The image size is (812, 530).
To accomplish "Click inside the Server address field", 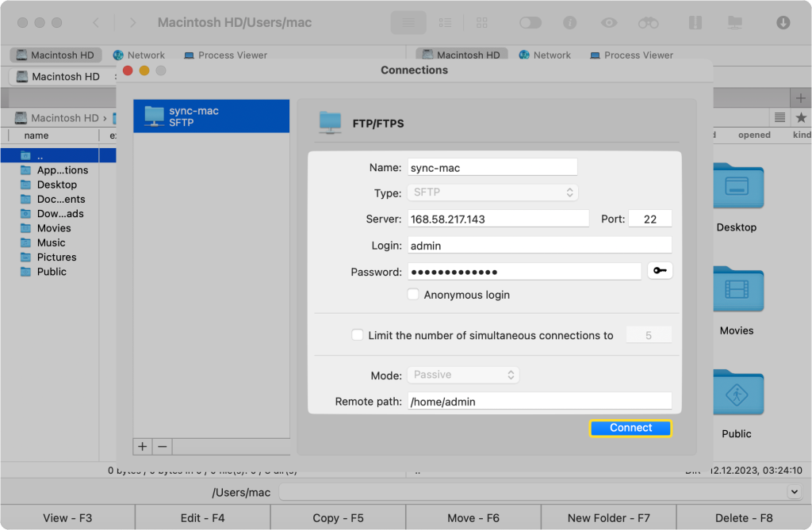I will (498, 218).
